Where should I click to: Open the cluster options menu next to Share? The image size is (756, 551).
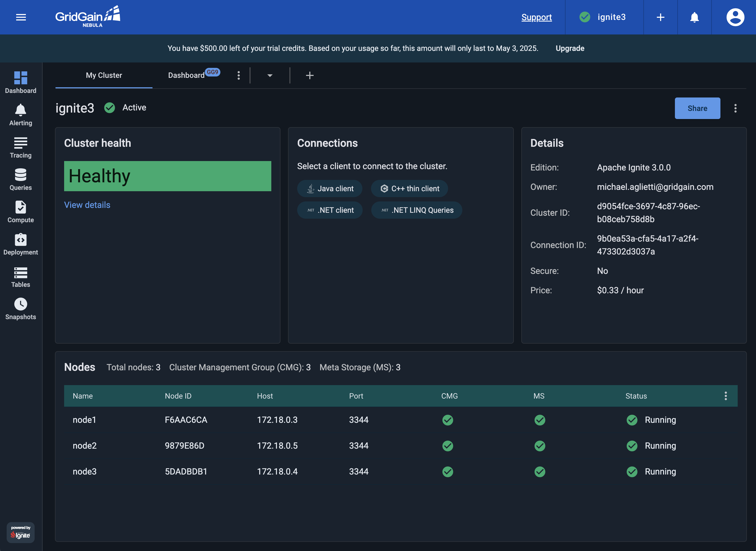coord(735,108)
